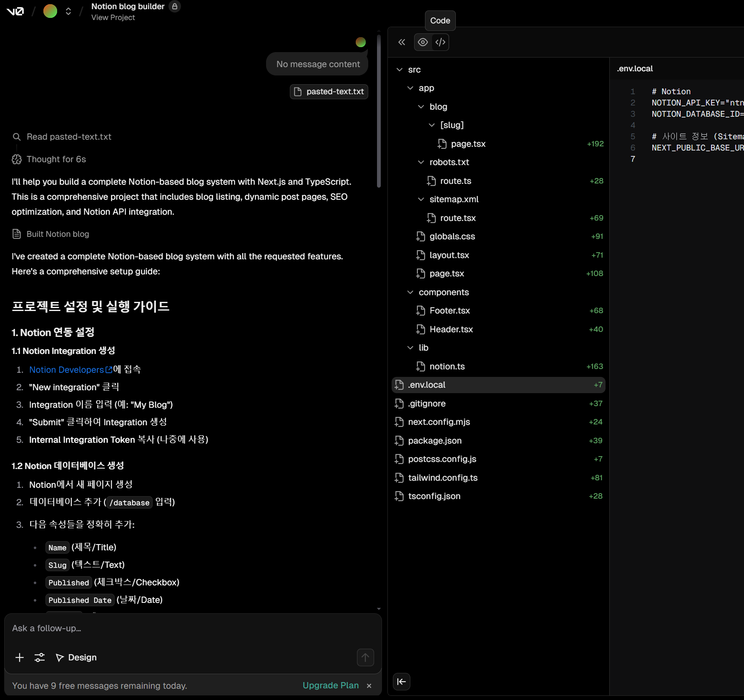Click the notion.ts file icon
The width and height of the screenshot is (744, 700).
420,366
